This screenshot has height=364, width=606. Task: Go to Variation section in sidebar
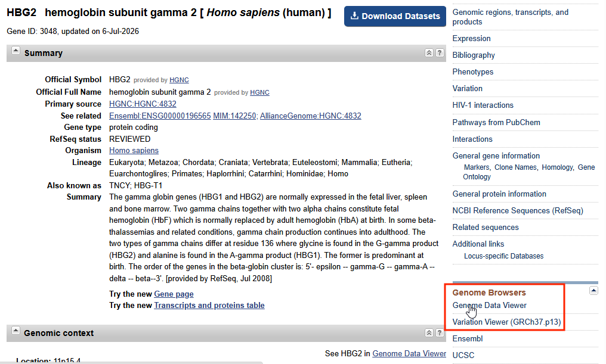467,88
